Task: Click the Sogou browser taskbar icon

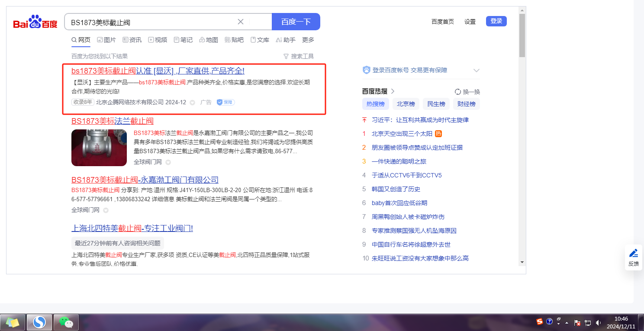Action: pos(39,322)
